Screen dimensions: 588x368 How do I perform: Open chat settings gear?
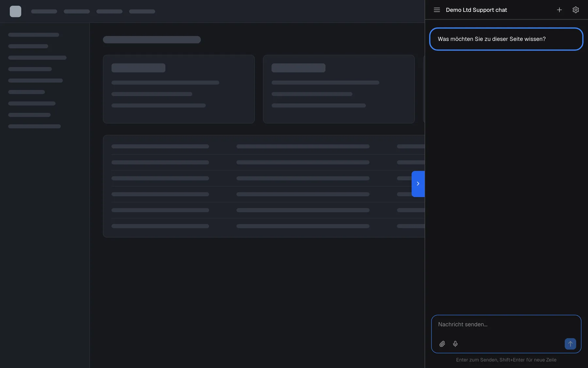point(576,10)
